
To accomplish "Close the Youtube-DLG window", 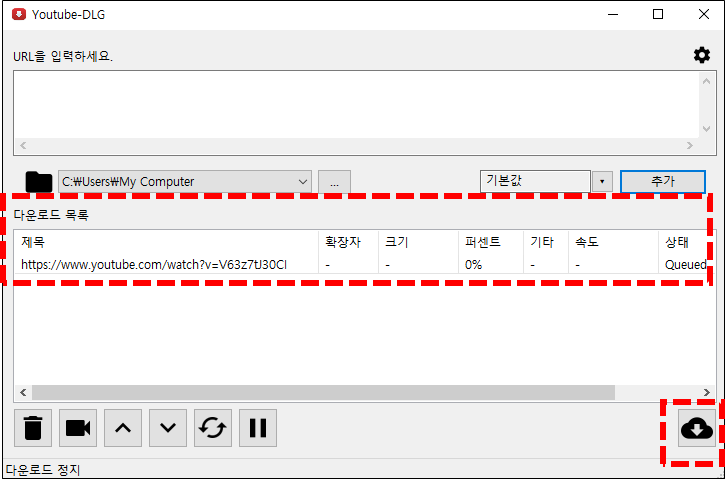I will pyautogui.click(x=704, y=14).
